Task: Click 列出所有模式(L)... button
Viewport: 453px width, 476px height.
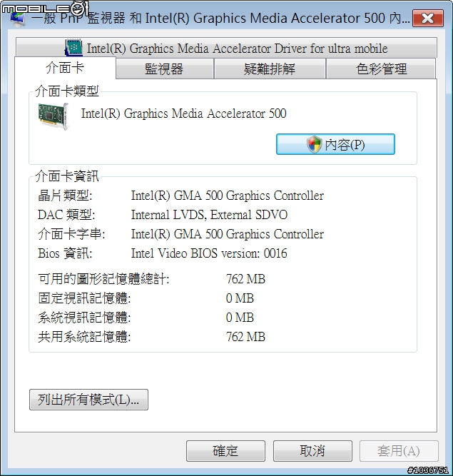Action: tap(88, 400)
